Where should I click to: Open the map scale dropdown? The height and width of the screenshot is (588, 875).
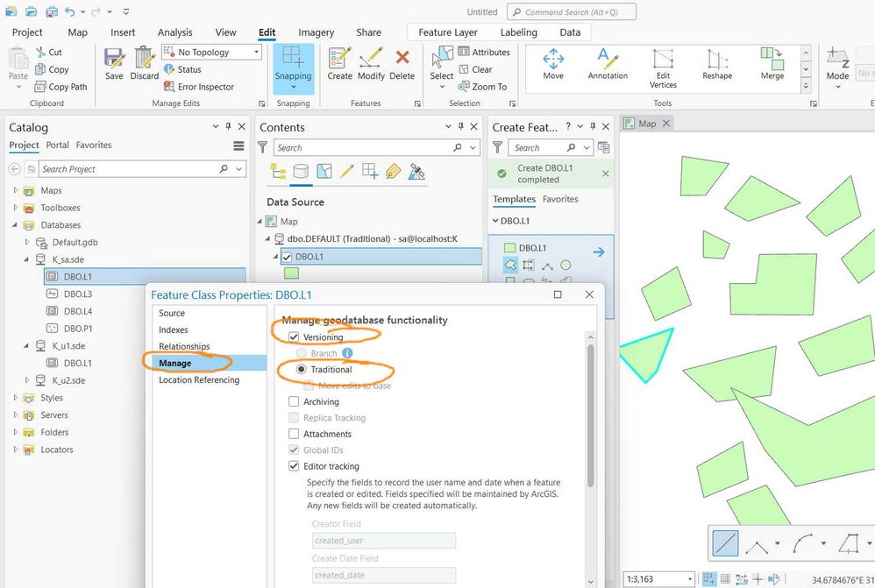690,579
